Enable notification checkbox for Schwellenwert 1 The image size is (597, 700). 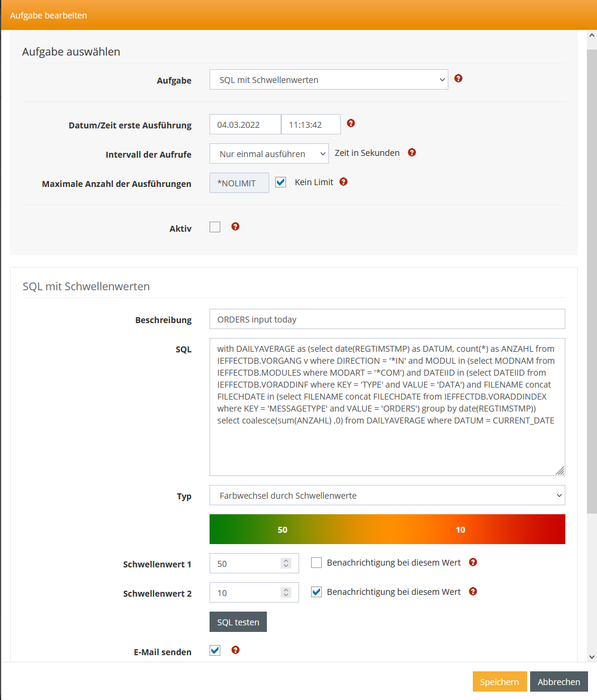click(316, 563)
